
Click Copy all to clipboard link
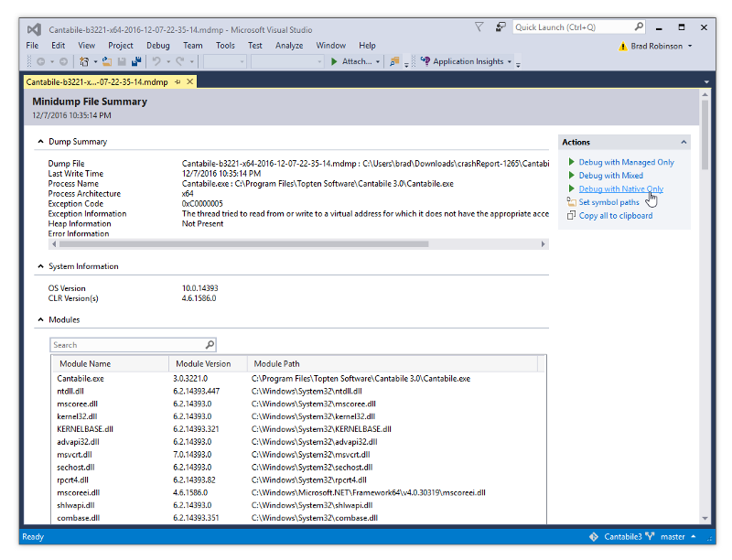[616, 216]
